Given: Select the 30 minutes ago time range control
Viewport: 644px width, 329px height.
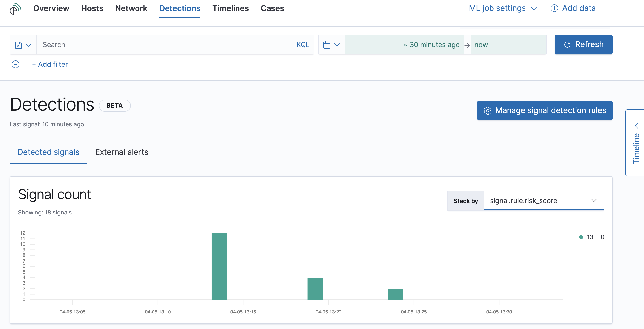Looking at the screenshot, I should click(x=431, y=45).
